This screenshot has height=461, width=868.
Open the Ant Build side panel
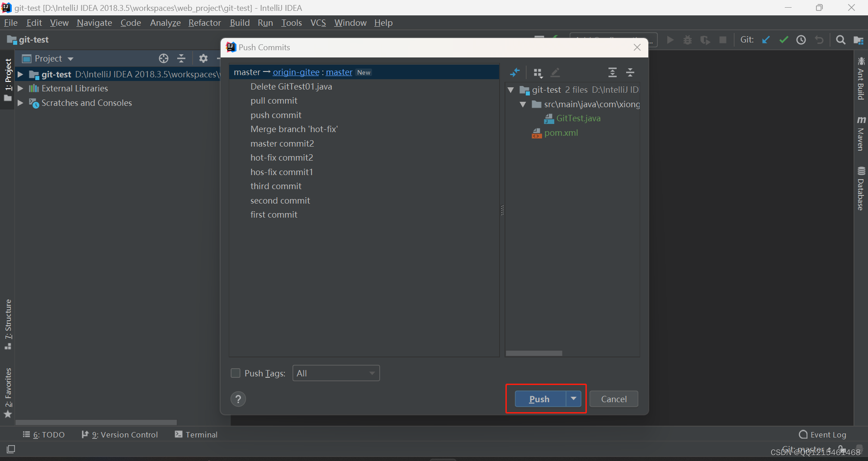click(861, 78)
